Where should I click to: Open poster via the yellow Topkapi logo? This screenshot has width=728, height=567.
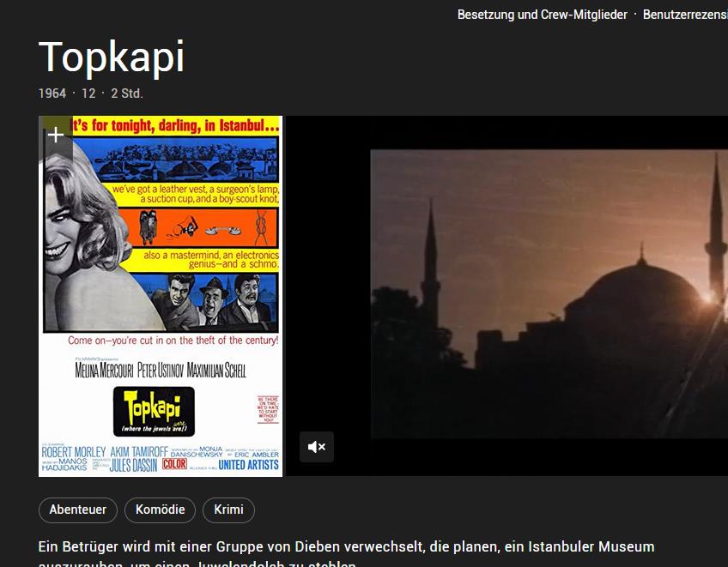(x=154, y=409)
